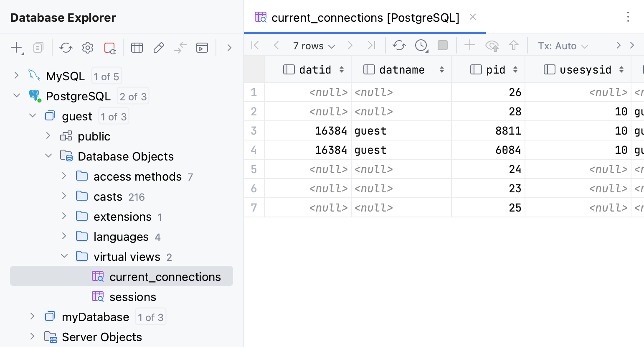This screenshot has width=644, height=347.
Task: Toggle sorting on the pid column
Action: (515, 69)
